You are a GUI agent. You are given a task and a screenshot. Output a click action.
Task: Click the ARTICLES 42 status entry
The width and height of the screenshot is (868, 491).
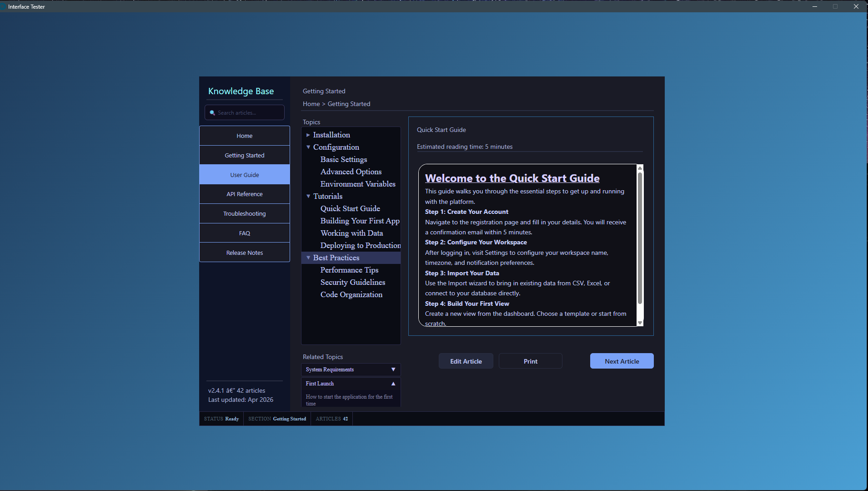point(332,419)
